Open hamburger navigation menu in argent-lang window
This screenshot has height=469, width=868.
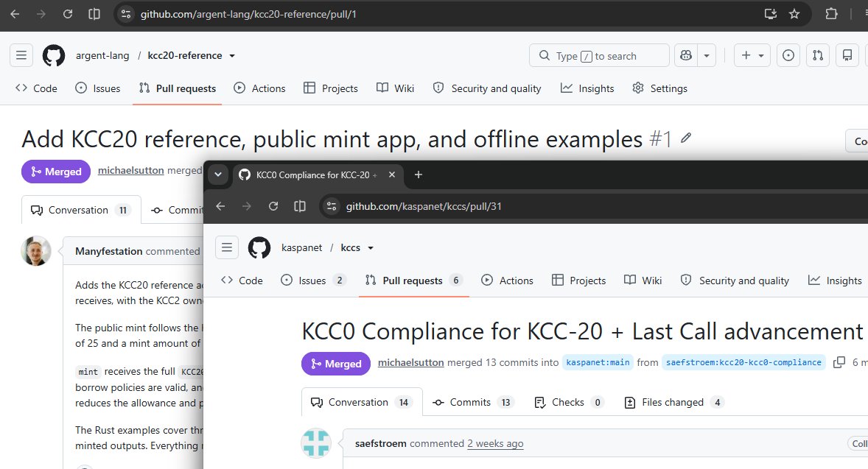tap(21, 55)
